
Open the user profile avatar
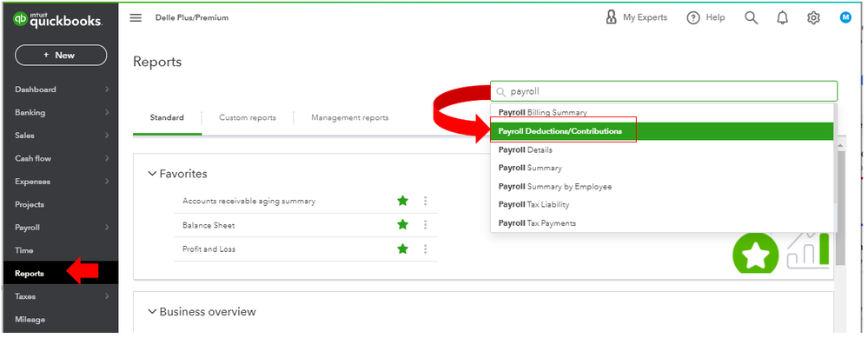(x=845, y=17)
